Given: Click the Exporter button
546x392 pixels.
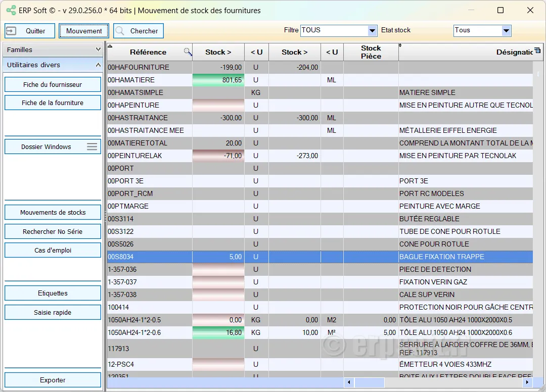Looking at the screenshot, I should point(53,380).
